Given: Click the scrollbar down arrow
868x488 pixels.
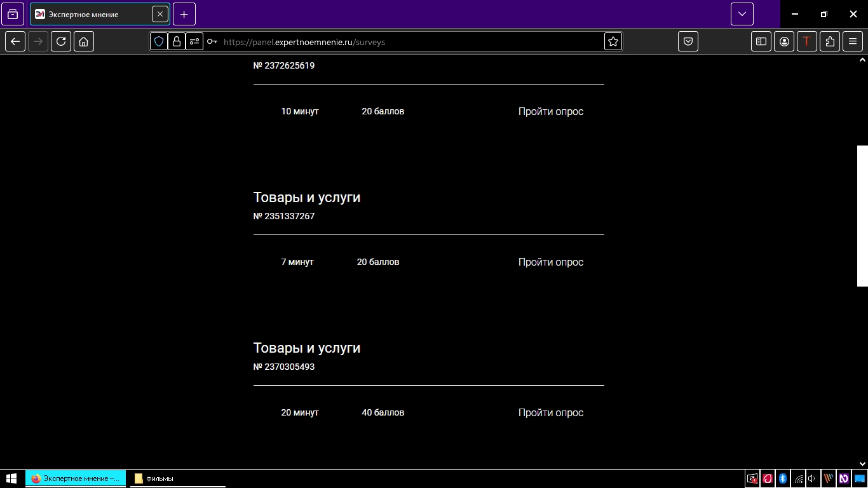Looking at the screenshot, I should 862,464.
